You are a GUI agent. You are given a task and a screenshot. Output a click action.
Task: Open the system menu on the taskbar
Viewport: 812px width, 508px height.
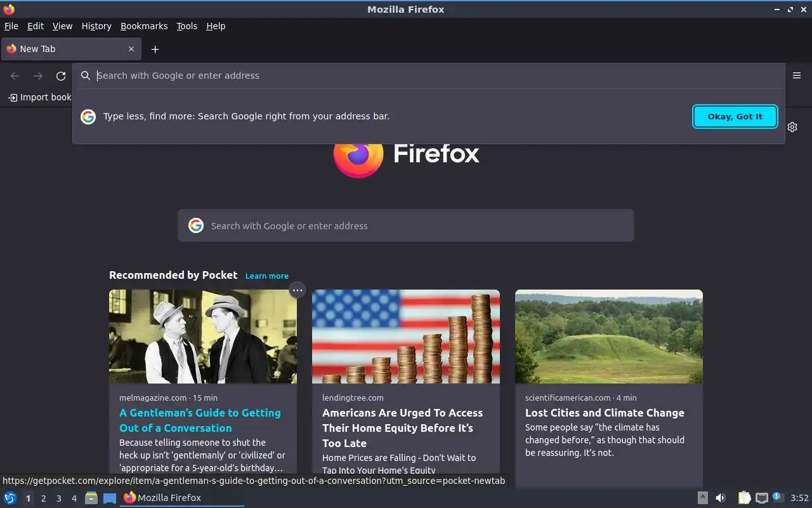pos(10,498)
